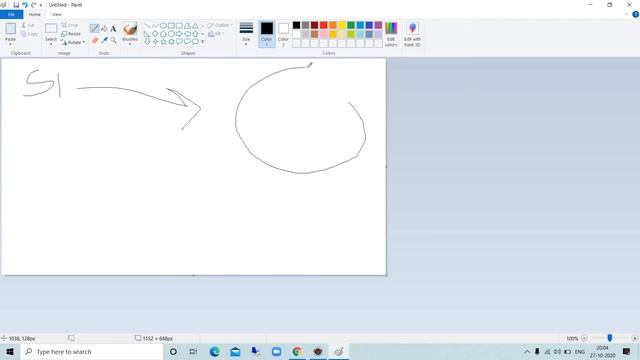Choose the Curve shape

155,26
